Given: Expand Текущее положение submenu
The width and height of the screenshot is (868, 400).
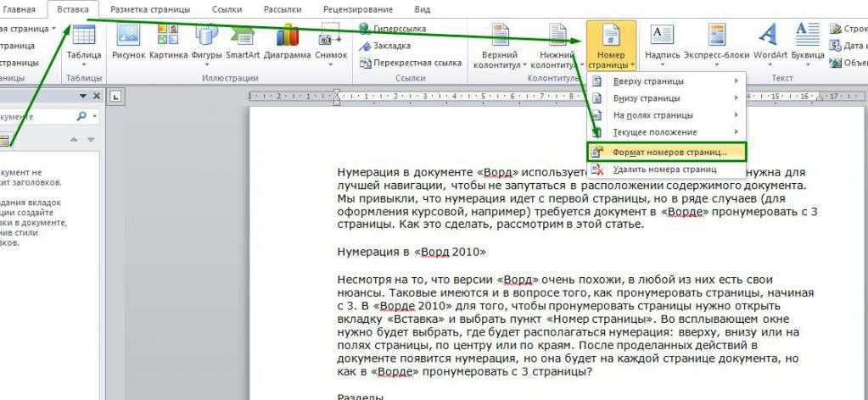Looking at the screenshot, I should [667, 132].
